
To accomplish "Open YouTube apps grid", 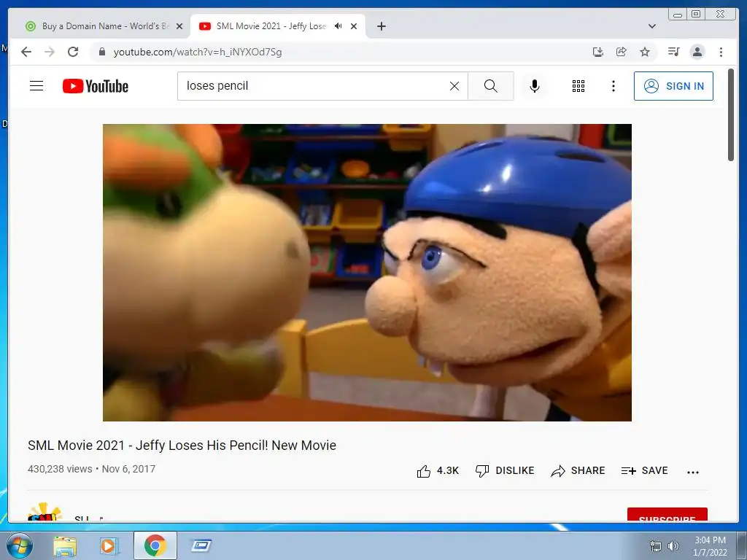I will [x=578, y=86].
